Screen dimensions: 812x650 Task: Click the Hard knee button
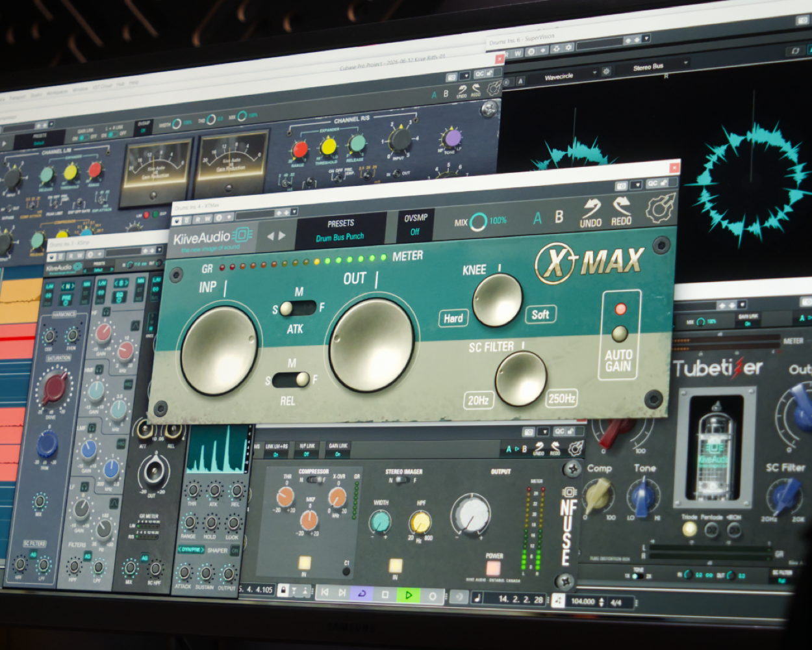click(453, 318)
